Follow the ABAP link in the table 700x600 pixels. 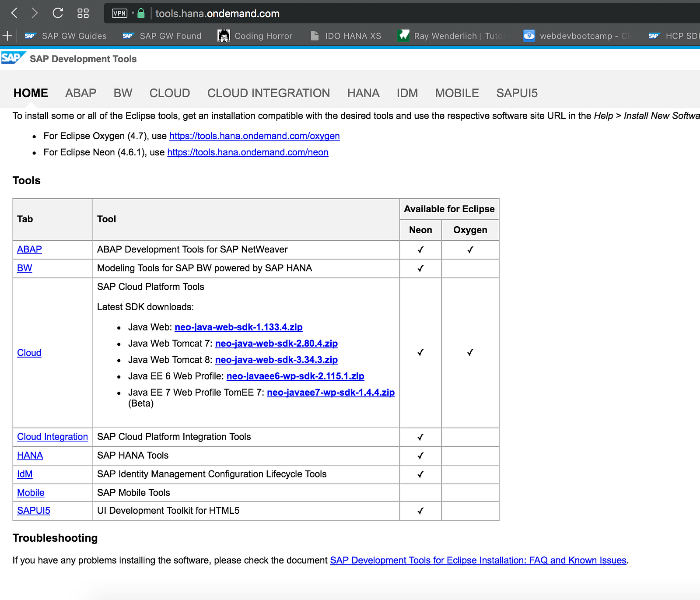(29, 249)
